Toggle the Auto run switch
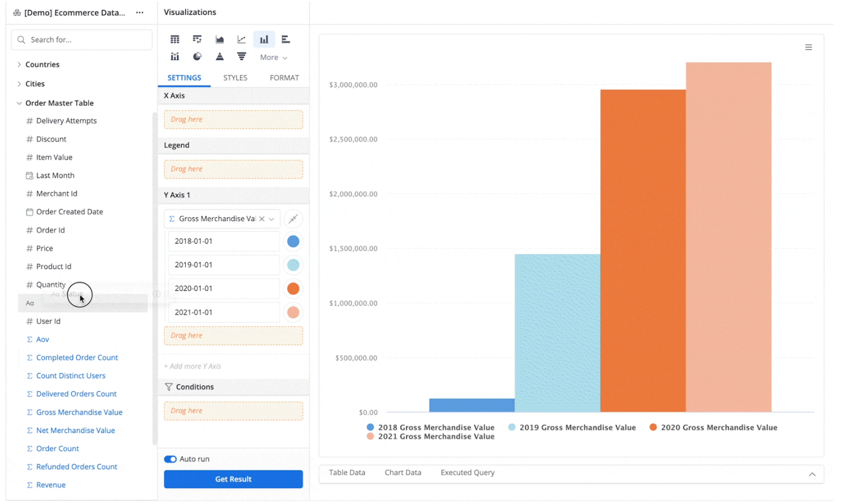Screen dimensions: 860x504 [x=170, y=459]
